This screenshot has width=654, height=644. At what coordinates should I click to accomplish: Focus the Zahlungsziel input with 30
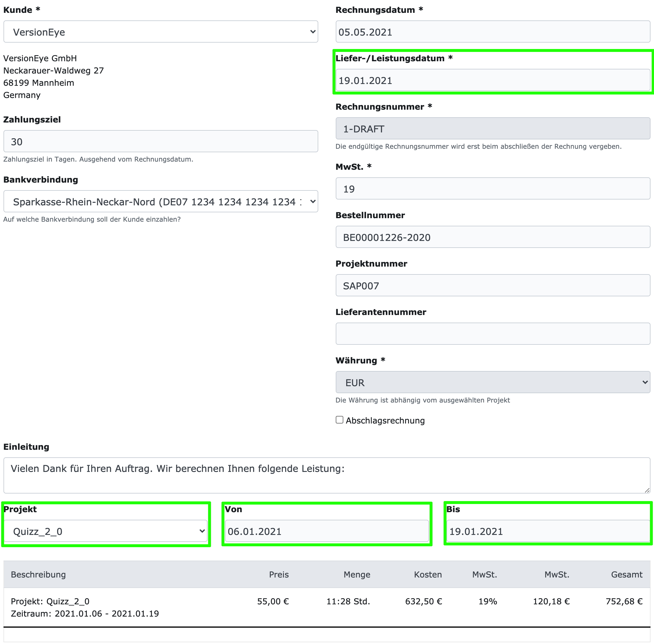[x=161, y=141]
